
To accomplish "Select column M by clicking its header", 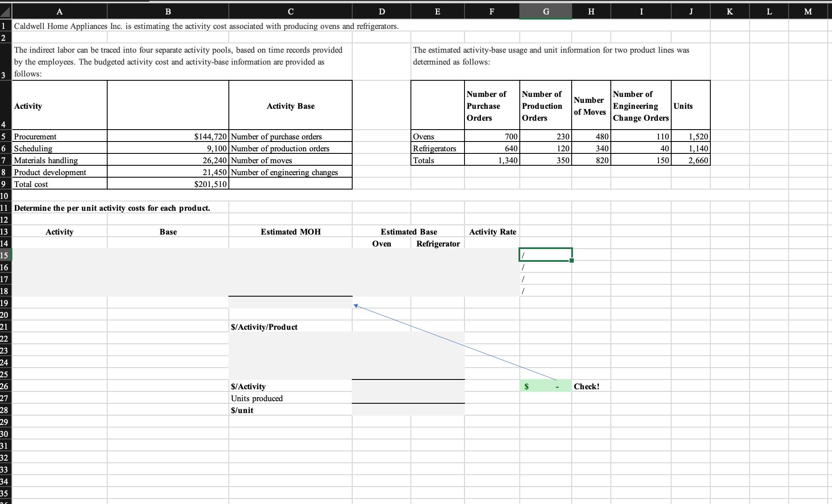I will click(x=807, y=11).
